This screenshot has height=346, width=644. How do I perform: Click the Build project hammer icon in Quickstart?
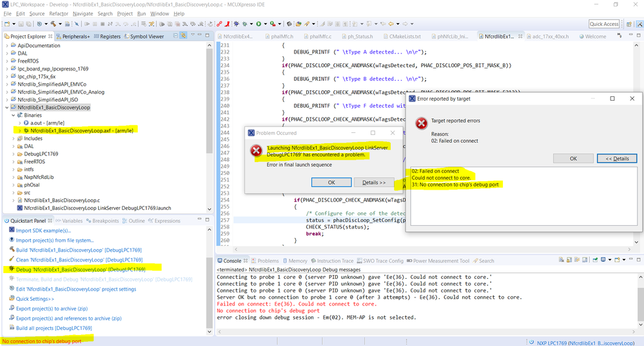pyautogui.click(x=12, y=249)
